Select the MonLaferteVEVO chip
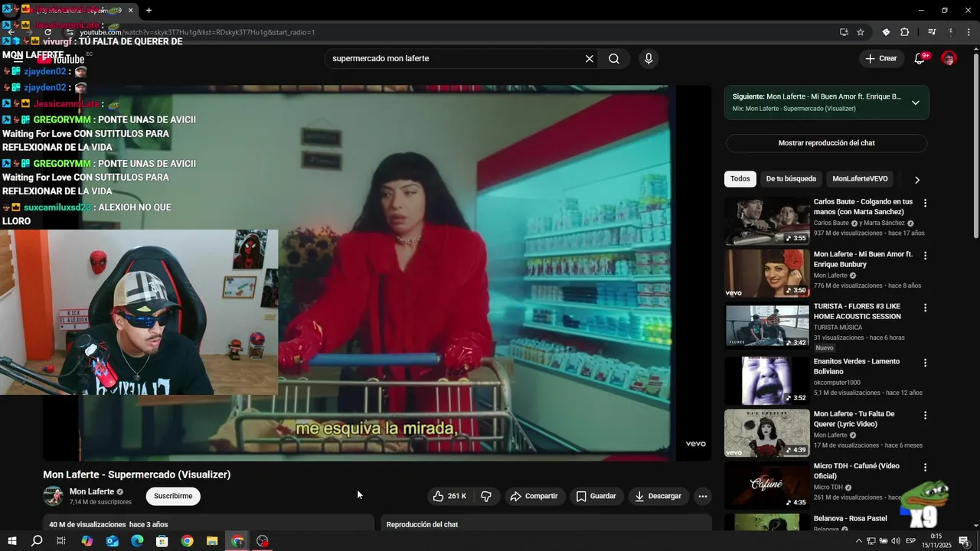980x551 pixels. (860, 179)
